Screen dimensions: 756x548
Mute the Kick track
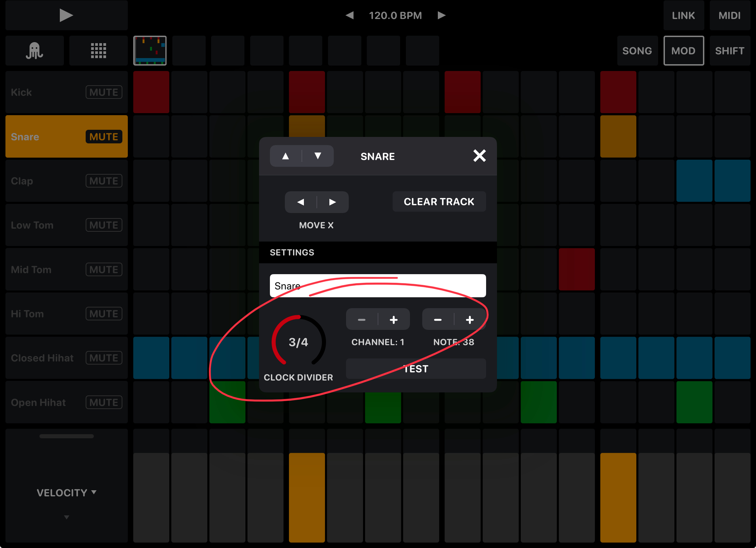104,92
